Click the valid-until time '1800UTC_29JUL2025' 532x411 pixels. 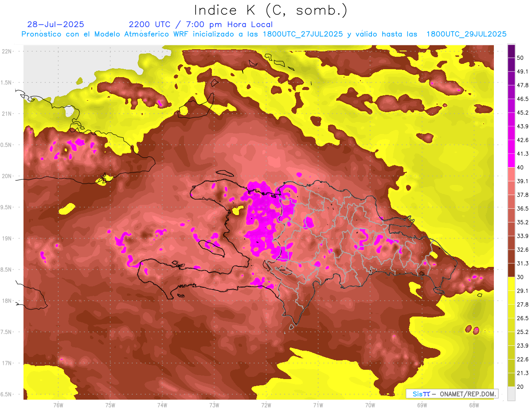466,34
